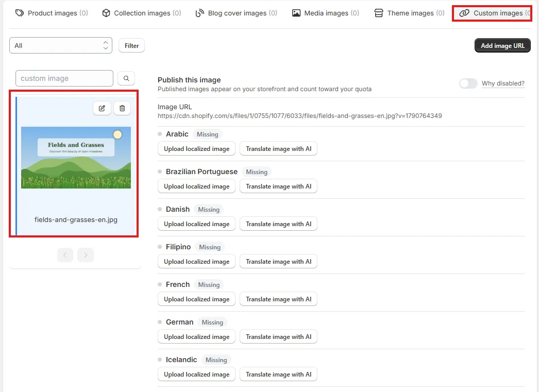This screenshot has height=392, width=539.
Task: Go to previous page of images
Action: 65,255
